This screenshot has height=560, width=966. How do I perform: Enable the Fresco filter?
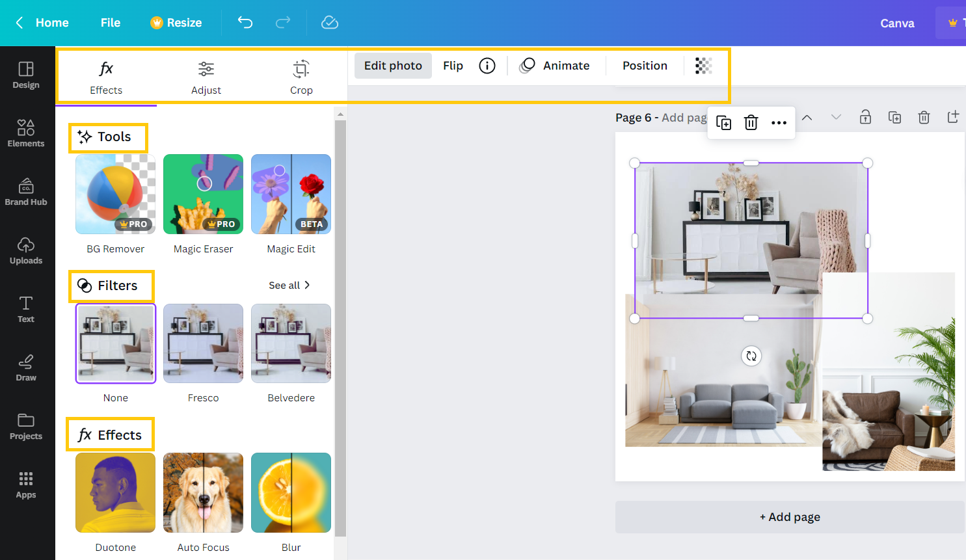coord(203,343)
